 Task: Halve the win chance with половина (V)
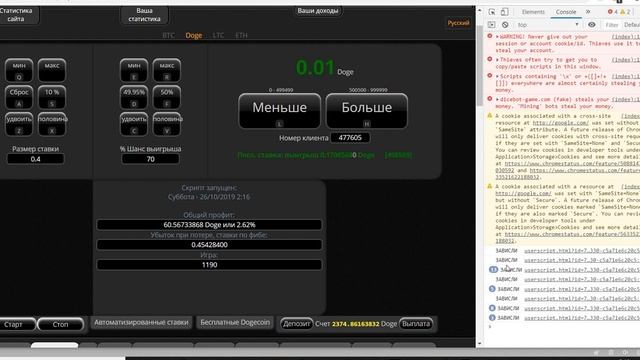pos(167,124)
